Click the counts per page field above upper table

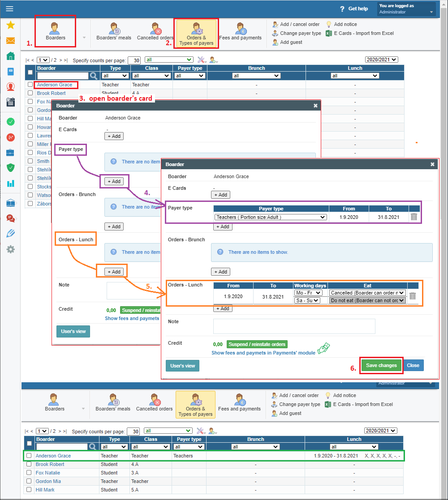134,60
